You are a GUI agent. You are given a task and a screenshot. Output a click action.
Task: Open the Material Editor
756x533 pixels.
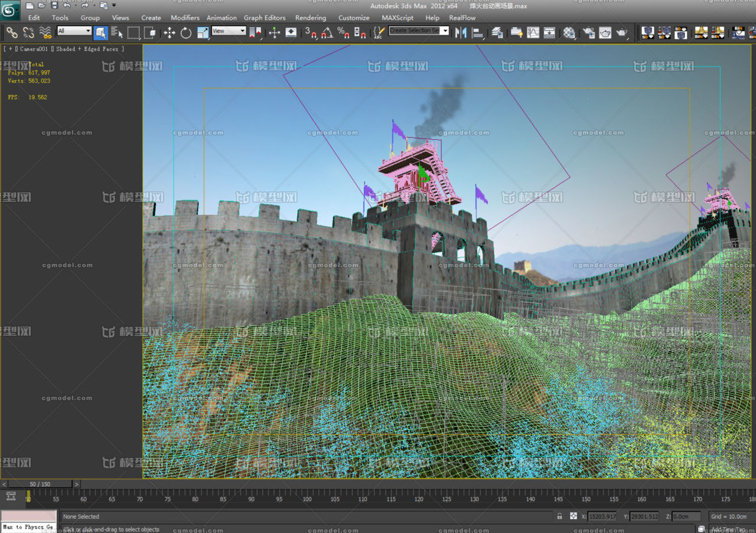pyautogui.click(x=569, y=32)
